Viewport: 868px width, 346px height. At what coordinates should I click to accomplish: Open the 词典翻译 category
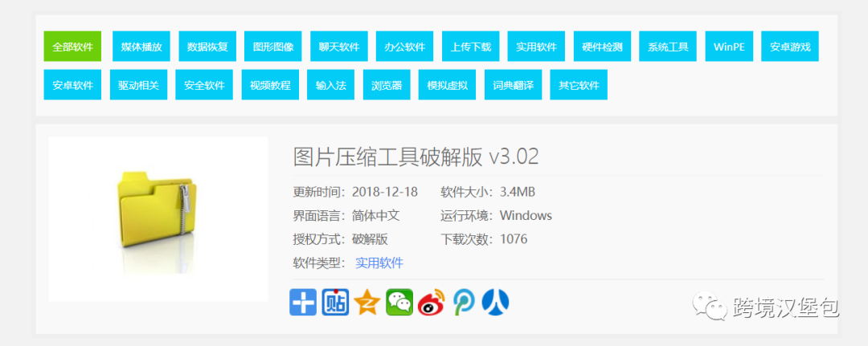point(513,85)
